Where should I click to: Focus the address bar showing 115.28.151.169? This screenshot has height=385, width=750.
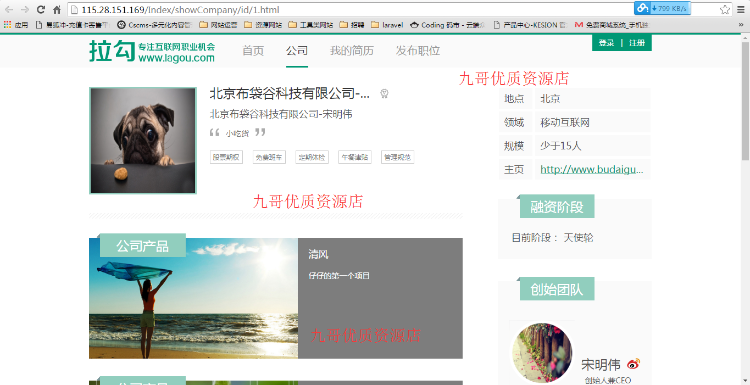pyautogui.click(x=349, y=10)
